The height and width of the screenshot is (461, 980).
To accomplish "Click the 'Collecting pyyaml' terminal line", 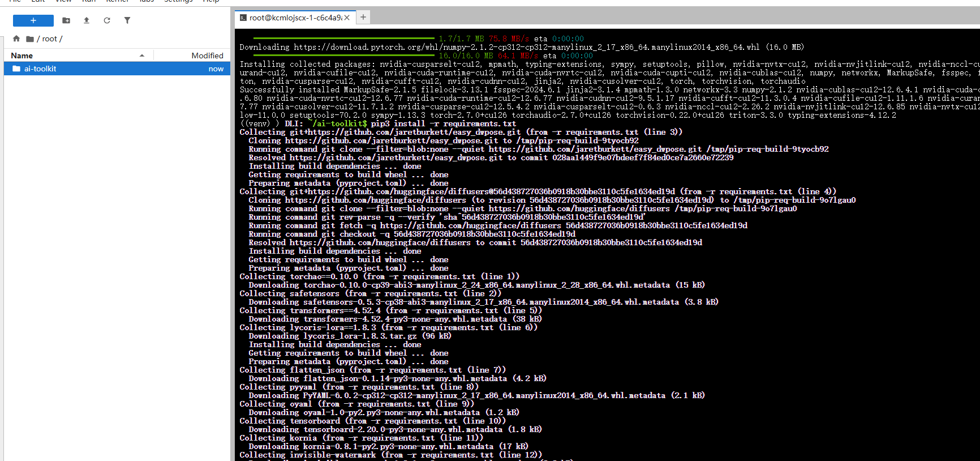I will (359, 387).
